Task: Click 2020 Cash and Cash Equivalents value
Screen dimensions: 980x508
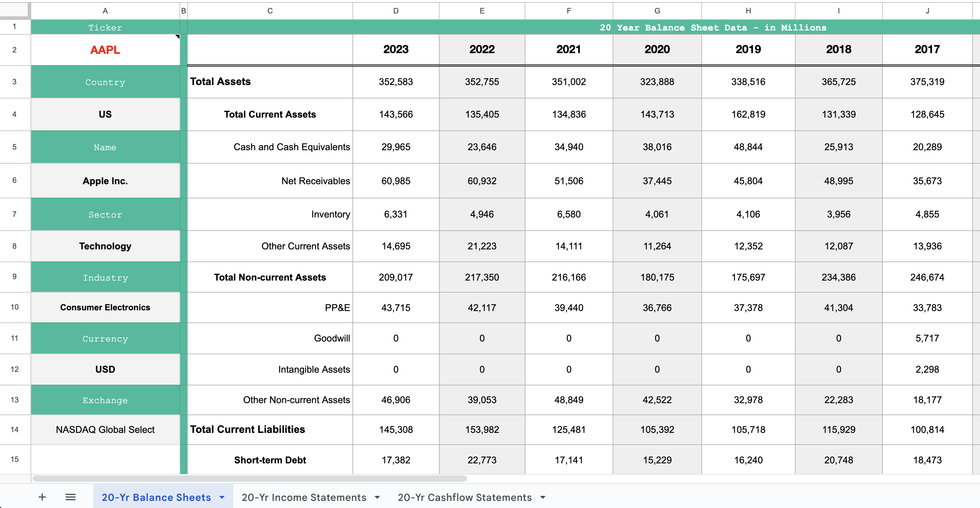Action: (657, 147)
